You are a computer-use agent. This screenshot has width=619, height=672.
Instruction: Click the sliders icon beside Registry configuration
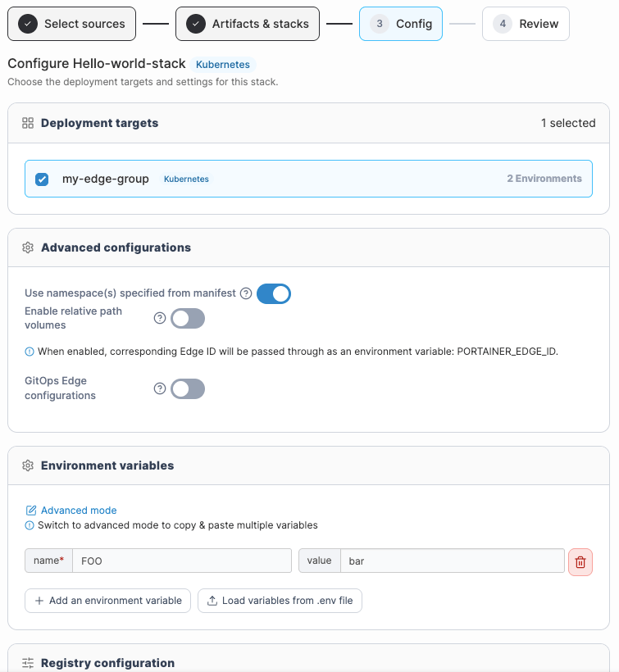(x=28, y=663)
